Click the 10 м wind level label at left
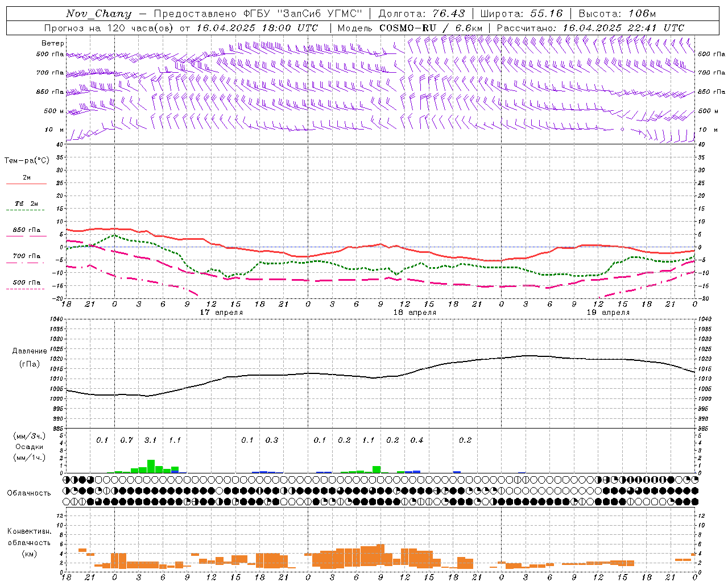 pyautogui.click(x=54, y=130)
